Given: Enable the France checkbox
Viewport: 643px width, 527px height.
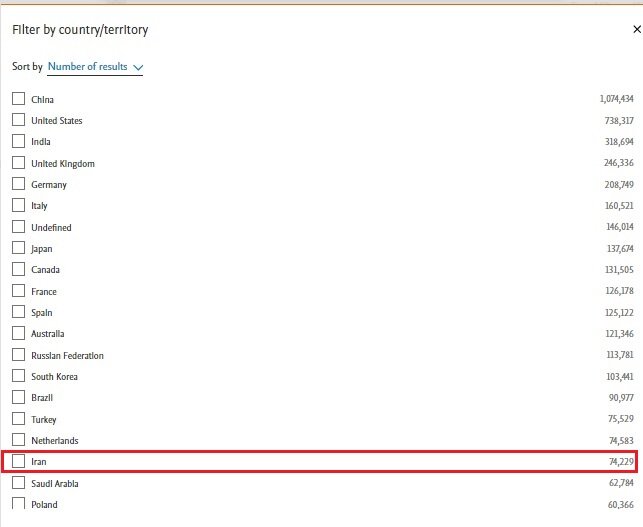Looking at the screenshot, I should pos(18,291).
